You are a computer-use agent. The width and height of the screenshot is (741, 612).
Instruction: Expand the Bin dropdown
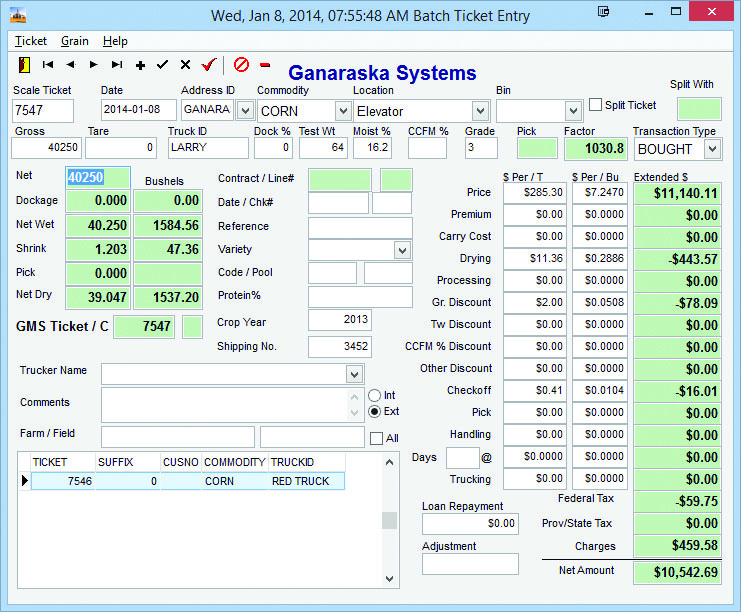pos(573,112)
